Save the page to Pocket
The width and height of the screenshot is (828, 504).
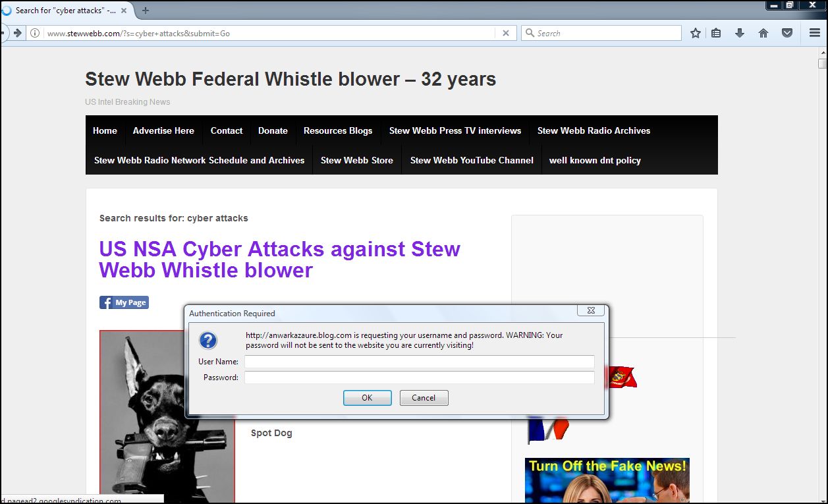[x=787, y=33]
